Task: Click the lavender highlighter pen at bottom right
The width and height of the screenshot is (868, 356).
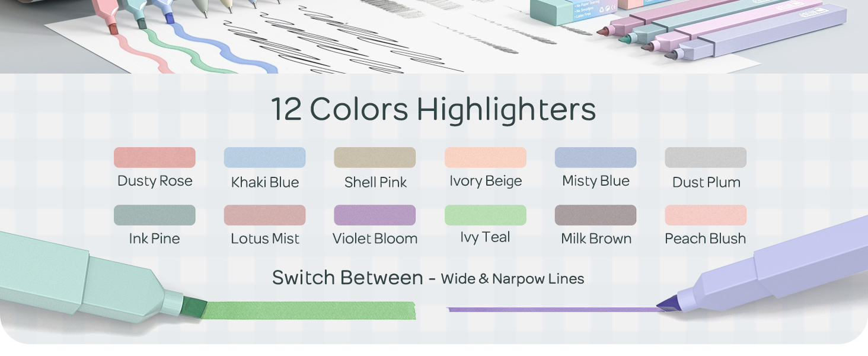Action: tap(771, 267)
